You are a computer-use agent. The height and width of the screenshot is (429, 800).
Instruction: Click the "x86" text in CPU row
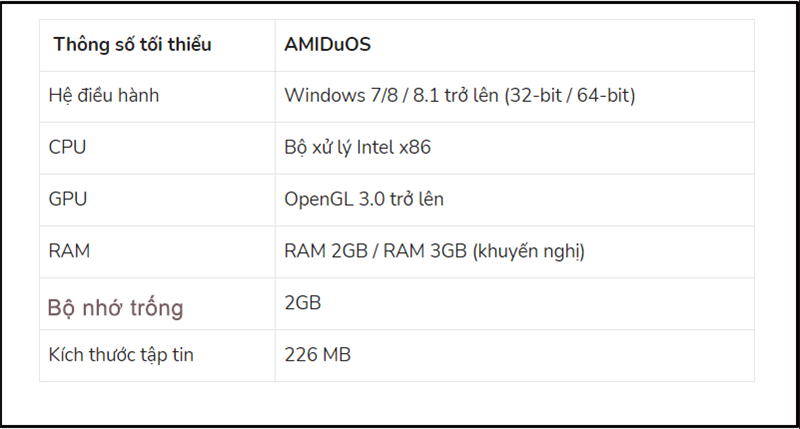(x=415, y=148)
